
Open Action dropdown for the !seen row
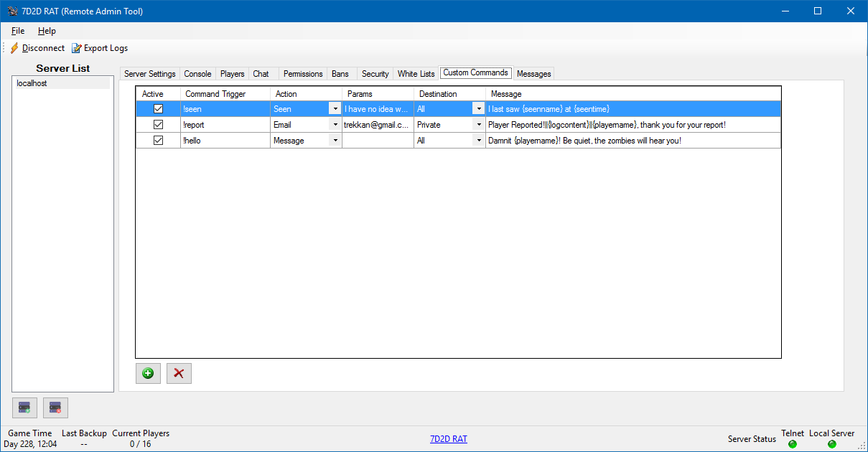(335, 109)
